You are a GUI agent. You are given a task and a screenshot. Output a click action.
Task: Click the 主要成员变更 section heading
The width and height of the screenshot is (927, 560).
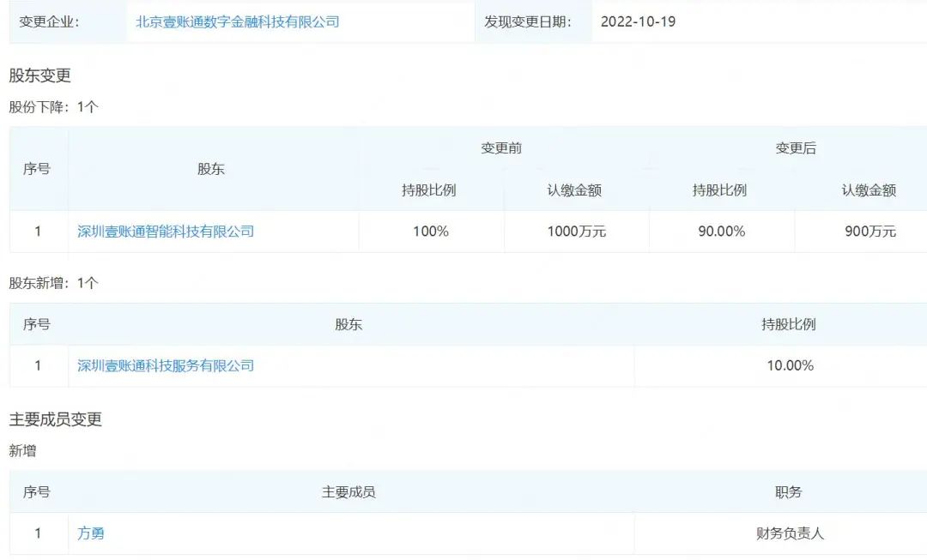56,419
